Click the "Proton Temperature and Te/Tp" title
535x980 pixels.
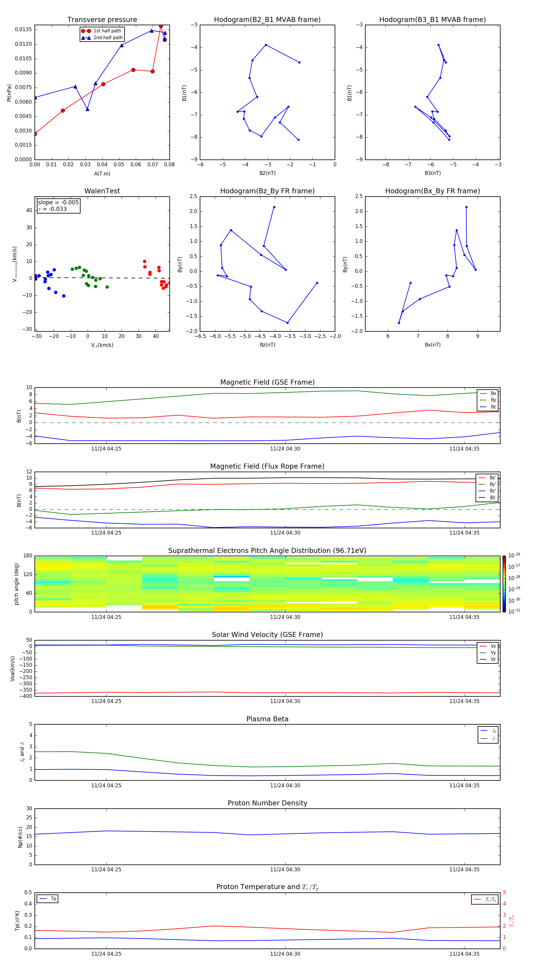click(x=267, y=887)
